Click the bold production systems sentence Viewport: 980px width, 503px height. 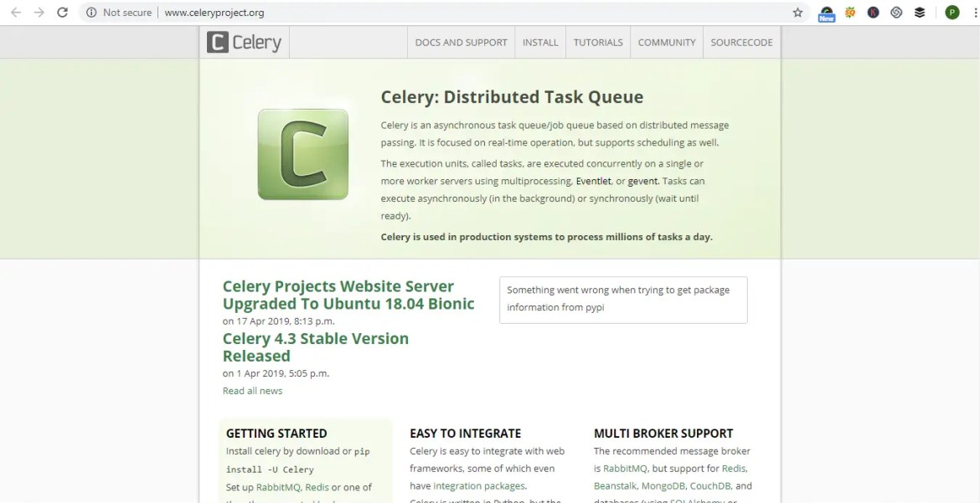coord(547,237)
